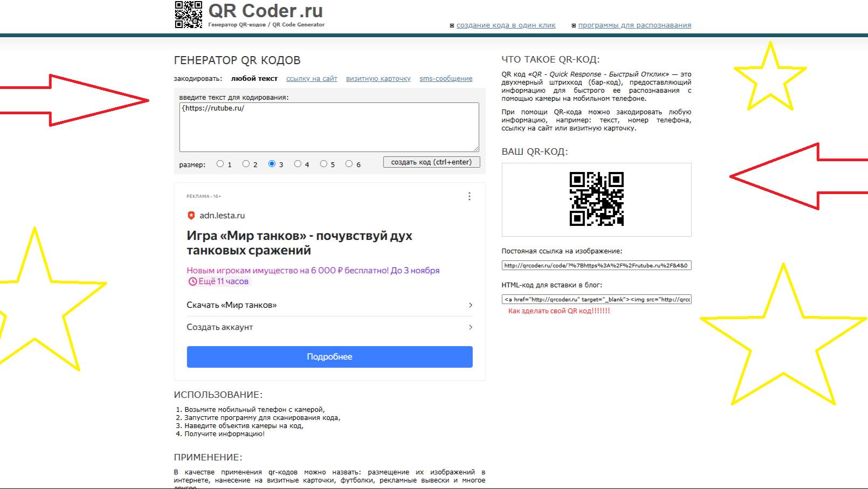Click the 'ИСПОЛЬЗОВАНИЕ:' heading

(218, 395)
